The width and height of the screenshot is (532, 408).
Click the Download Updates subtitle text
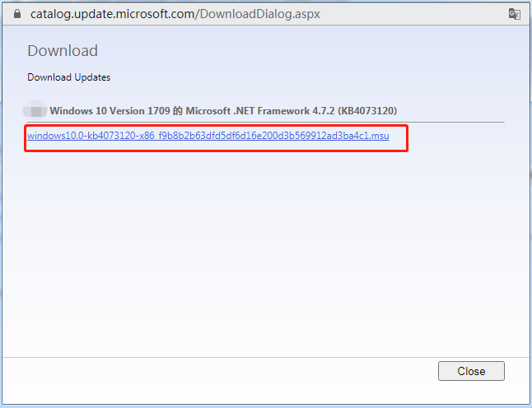pos(69,77)
